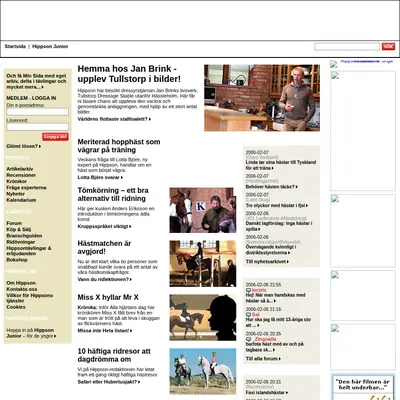Open Fråga experterna in the sidebar
Image resolution: width=400 pixels, height=400 pixels.
coord(26,188)
